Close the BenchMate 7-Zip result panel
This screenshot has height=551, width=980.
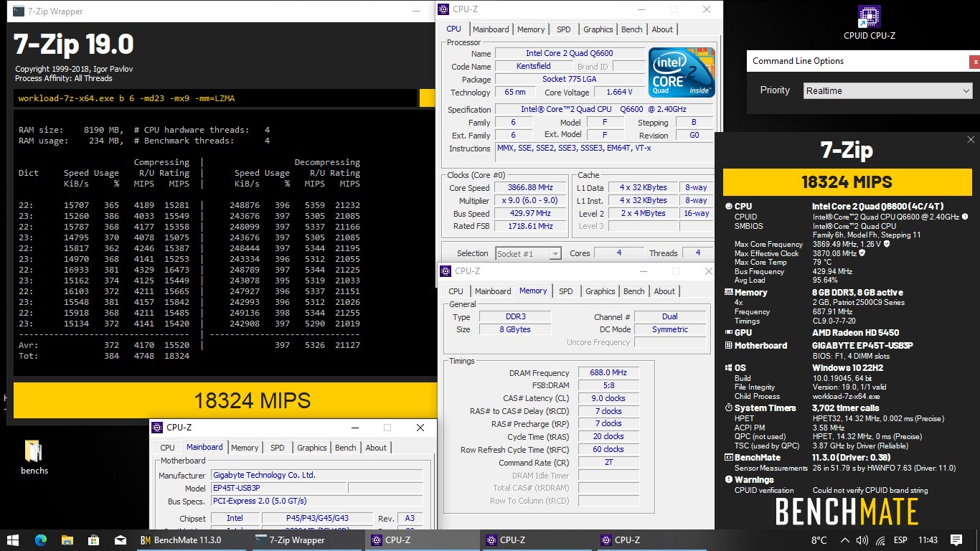point(971,140)
